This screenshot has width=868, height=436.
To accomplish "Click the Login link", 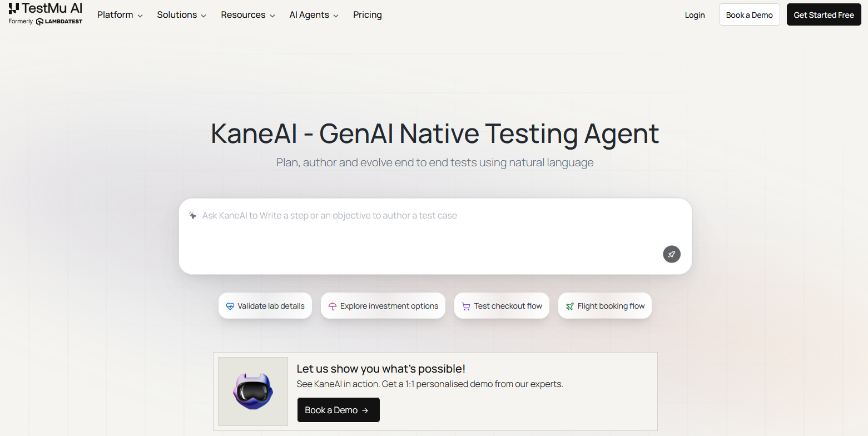I will 695,15.
